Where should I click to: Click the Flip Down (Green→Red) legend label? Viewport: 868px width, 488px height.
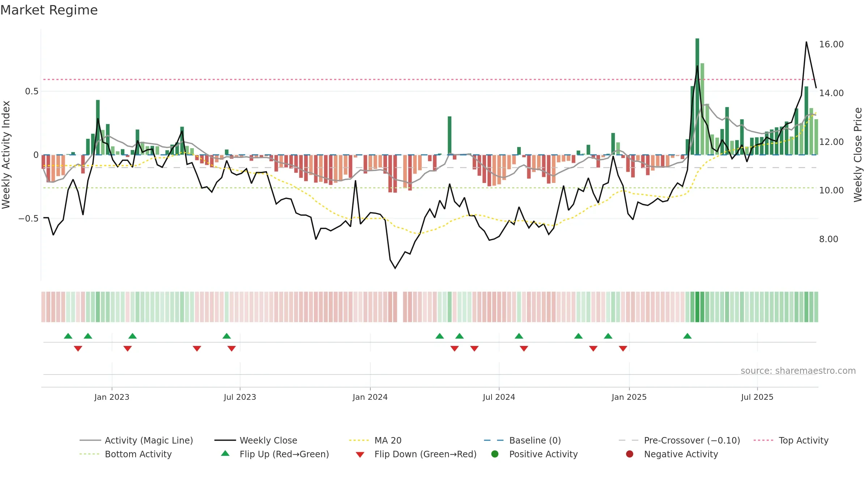tap(425, 454)
